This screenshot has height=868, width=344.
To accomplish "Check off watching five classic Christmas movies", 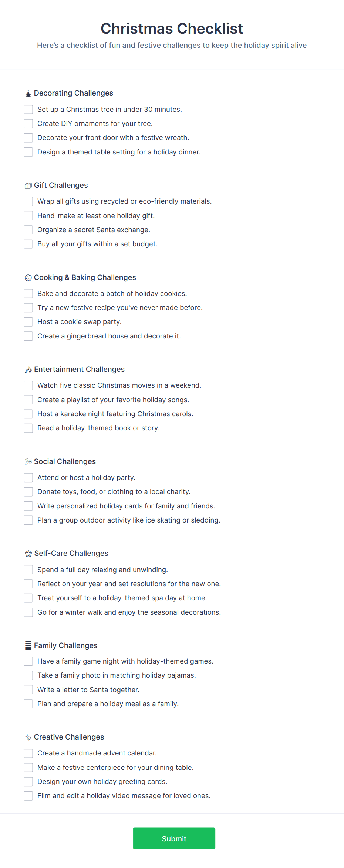I will click(x=28, y=385).
